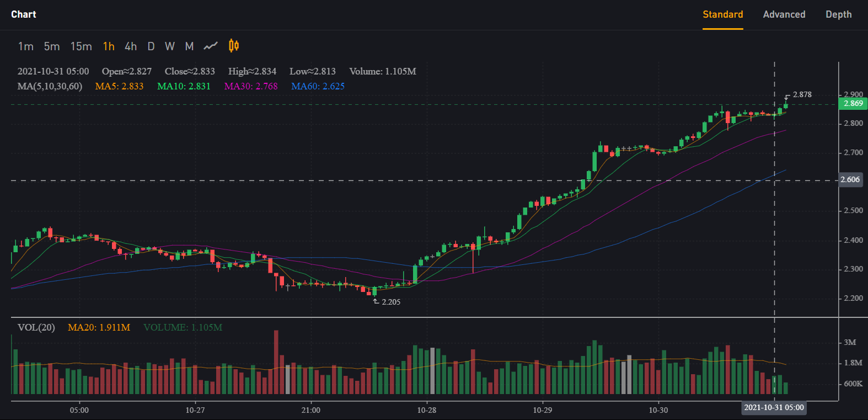Open the Depth tab
The image size is (868, 420).
click(x=838, y=14)
